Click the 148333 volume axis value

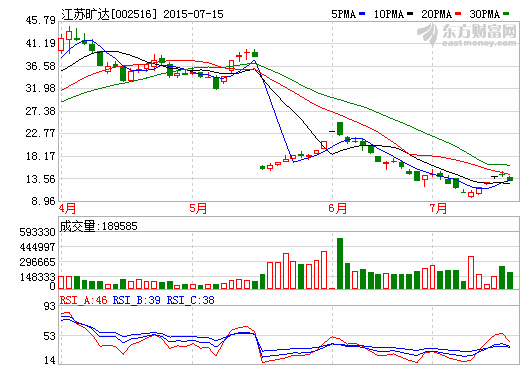[x=37, y=277]
